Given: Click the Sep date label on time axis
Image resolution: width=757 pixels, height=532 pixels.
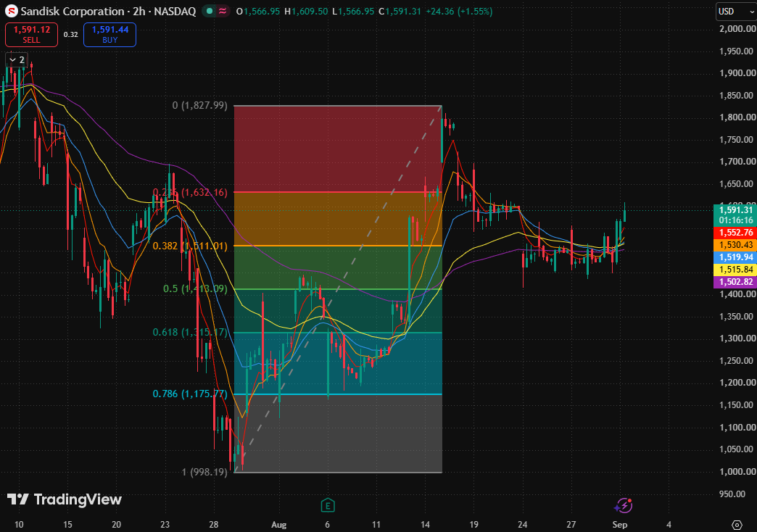Looking at the screenshot, I should point(619,524).
